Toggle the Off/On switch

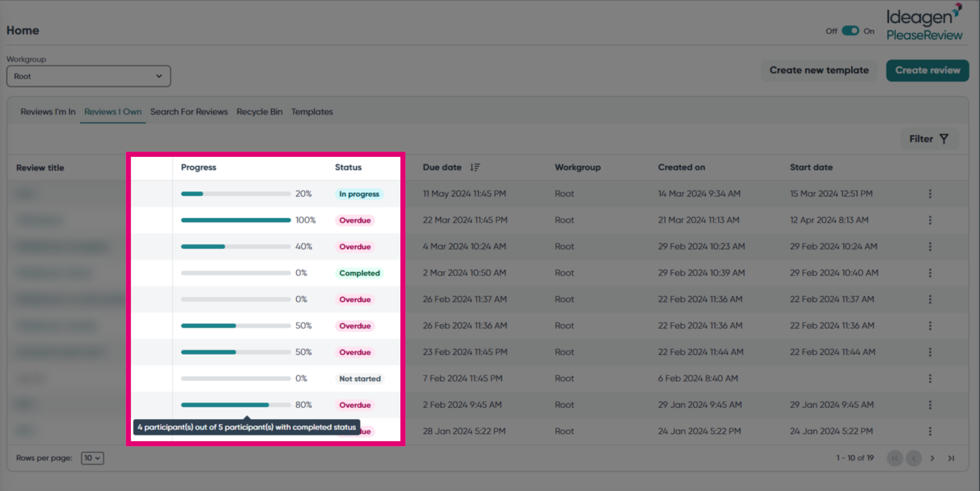850,31
